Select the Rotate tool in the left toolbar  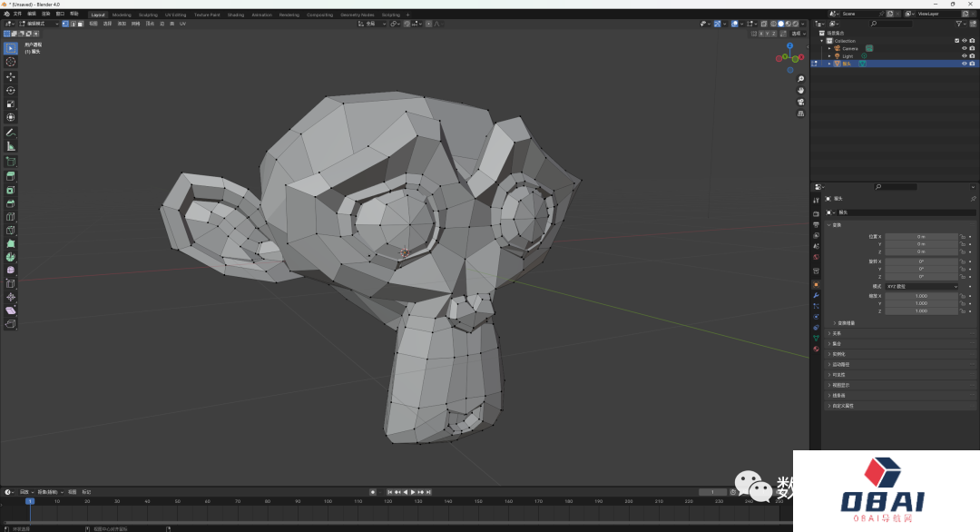(11, 90)
